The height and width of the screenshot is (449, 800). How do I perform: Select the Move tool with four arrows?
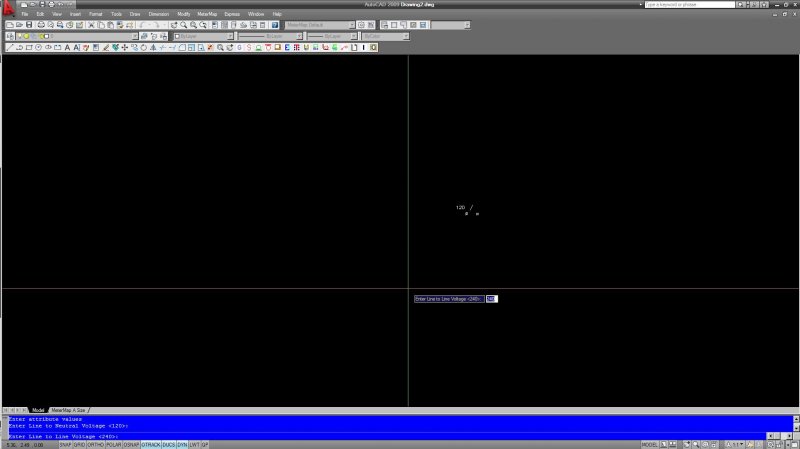125,47
